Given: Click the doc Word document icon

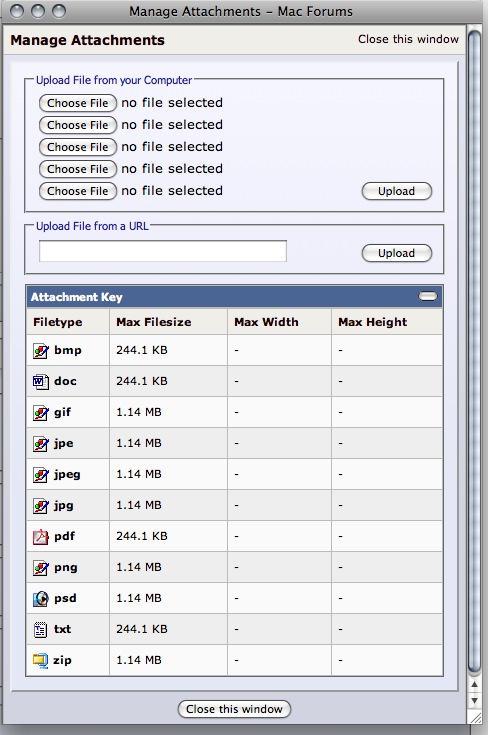Looking at the screenshot, I should pos(41,382).
